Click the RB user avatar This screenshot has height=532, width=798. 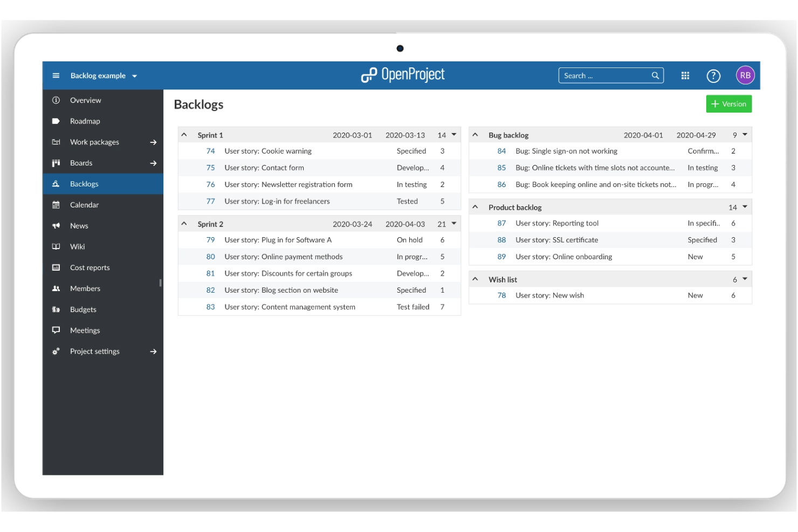click(x=745, y=75)
